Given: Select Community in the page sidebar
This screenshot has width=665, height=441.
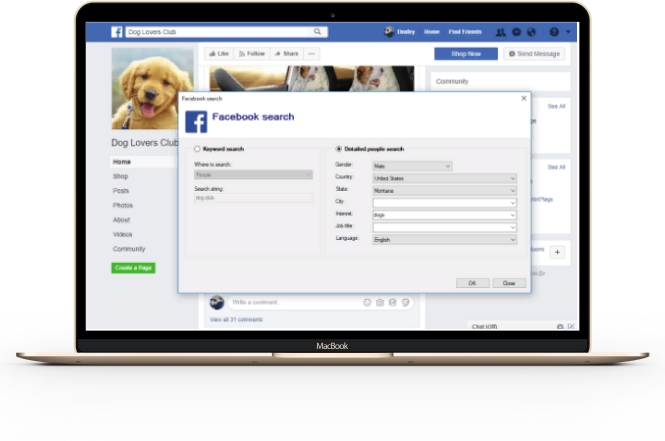Looking at the screenshot, I should point(129,248).
